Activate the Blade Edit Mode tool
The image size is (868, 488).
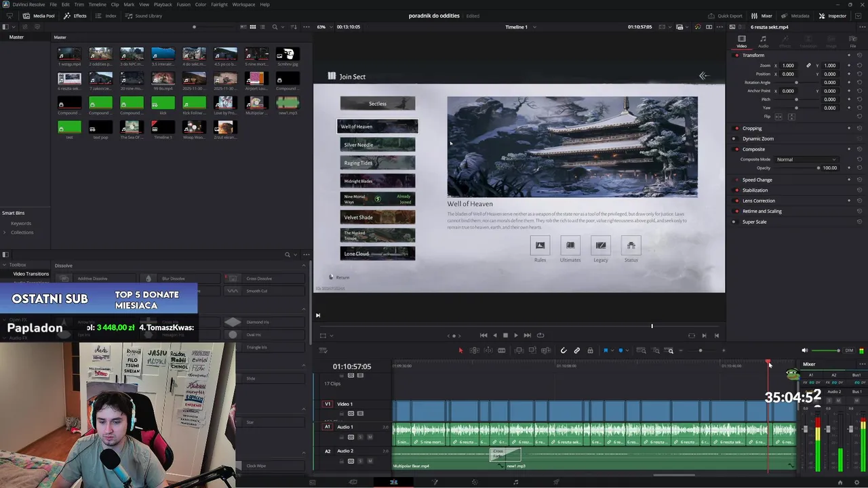pos(502,350)
